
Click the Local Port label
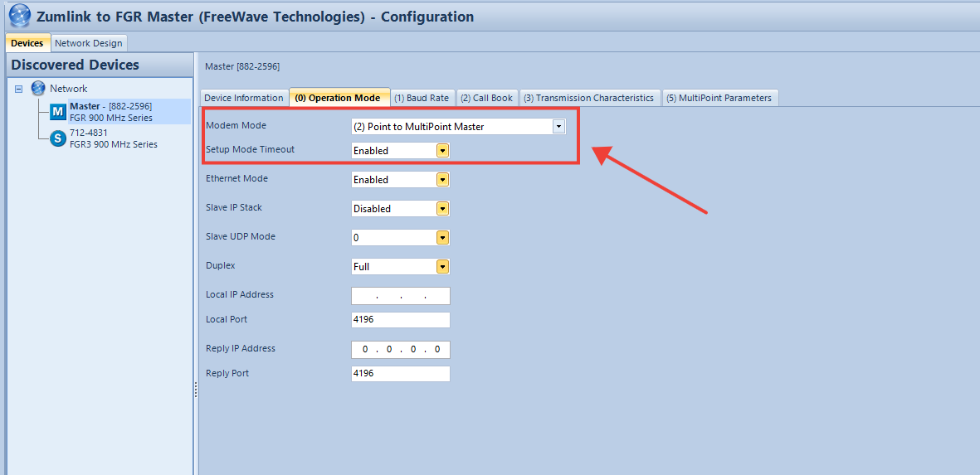(x=227, y=319)
